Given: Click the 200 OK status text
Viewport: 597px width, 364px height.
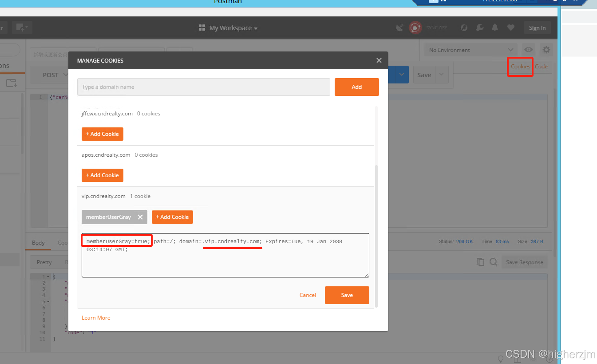Looking at the screenshot, I should click(x=464, y=241).
